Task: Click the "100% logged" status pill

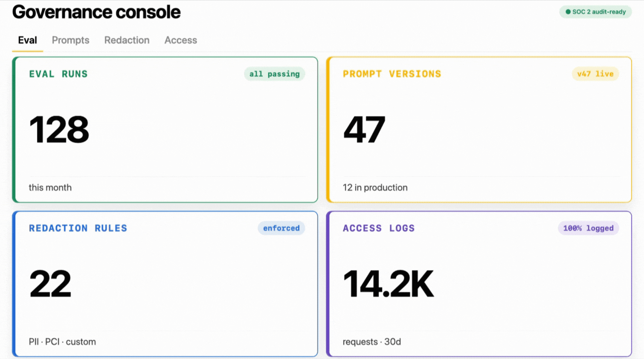Action: [588, 228]
